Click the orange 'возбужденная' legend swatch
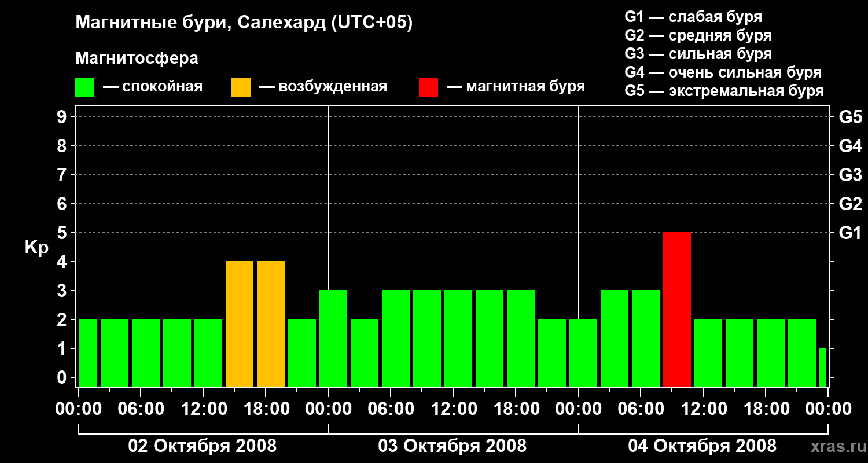Screen dimensions: 868x463 click(x=241, y=87)
